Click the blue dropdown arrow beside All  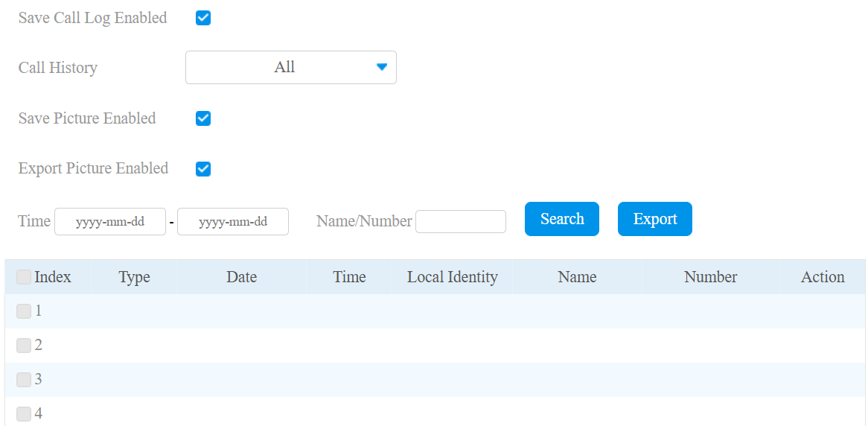(x=381, y=67)
